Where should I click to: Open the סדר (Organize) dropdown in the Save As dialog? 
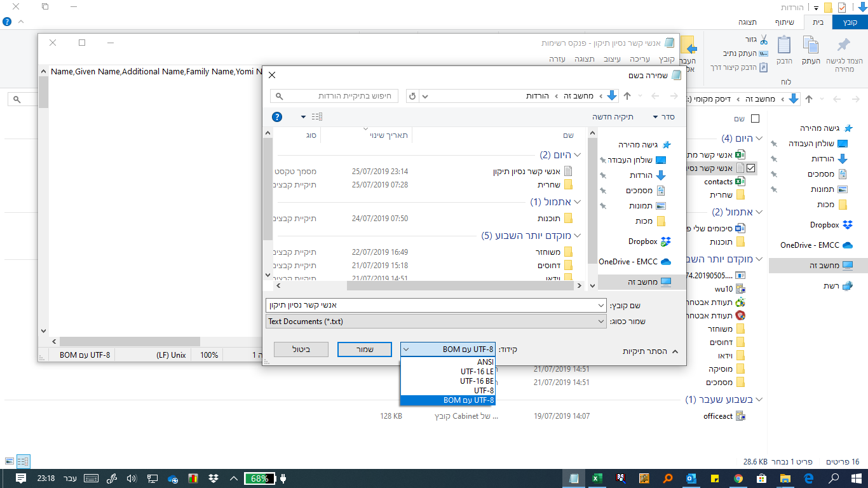663,117
